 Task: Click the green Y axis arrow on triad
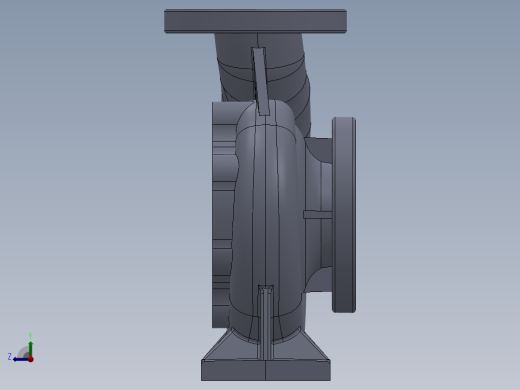(30, 348)
